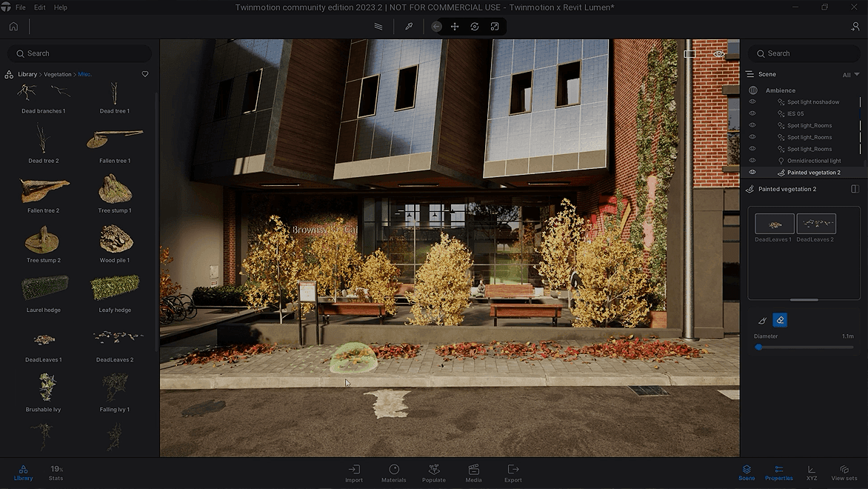This screenshot has width=868, height=489.
Task: Toggle visibility of Omnidirectional light
Action: pos(752,160)
